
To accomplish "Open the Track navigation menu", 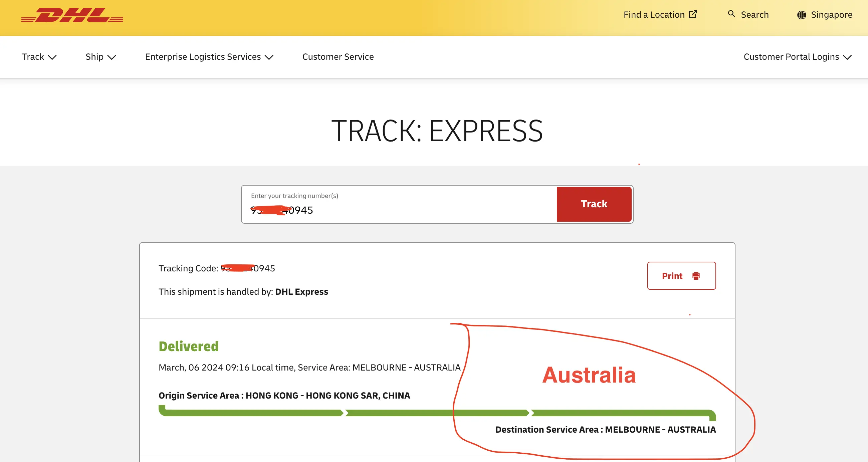I will pyautogui.click(x=33, y=57).
